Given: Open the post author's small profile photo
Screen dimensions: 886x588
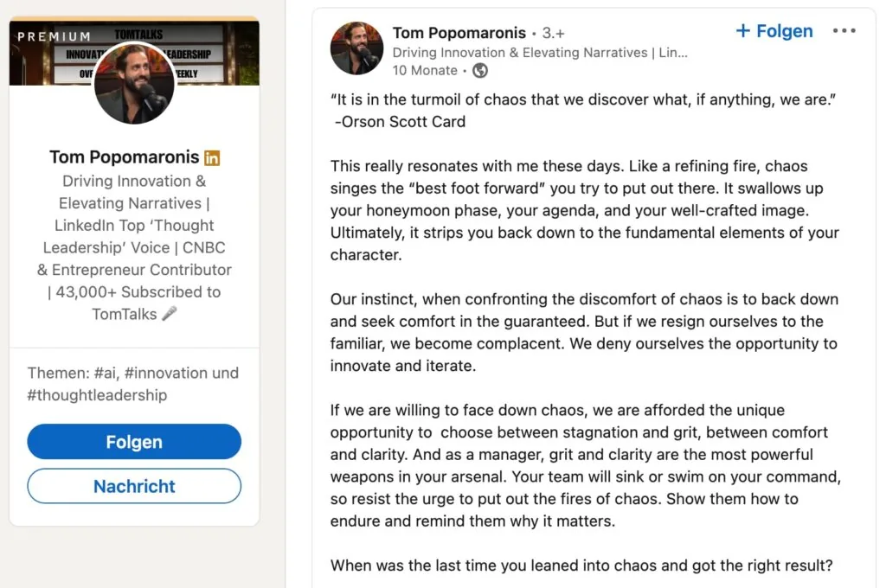Looking at the screenshot, I should tap(356, 48).
